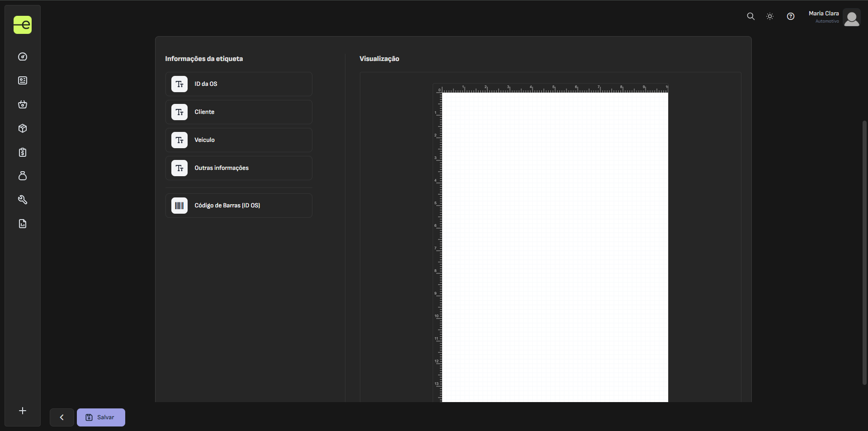Viewport: 868px width, 431px height.
Task: Open the Maria Clara user avatar
Action: coord(852,18)
